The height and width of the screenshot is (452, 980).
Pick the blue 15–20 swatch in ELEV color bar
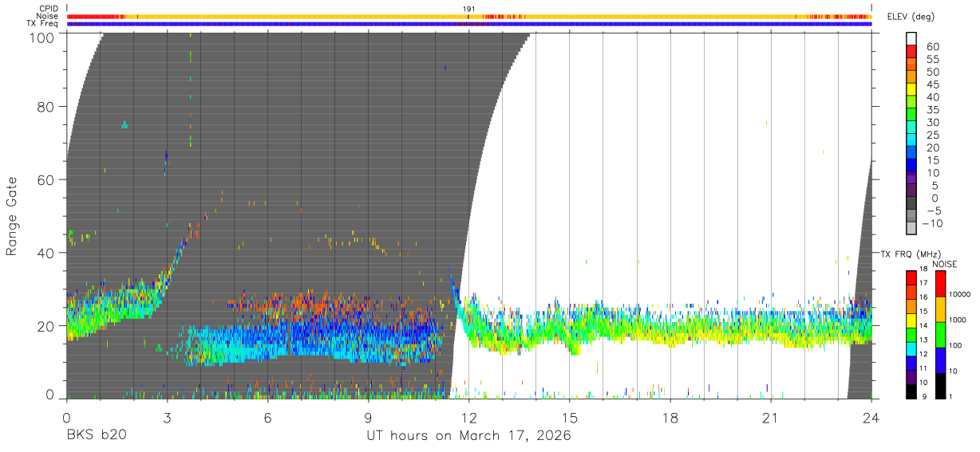coord(912,154)
